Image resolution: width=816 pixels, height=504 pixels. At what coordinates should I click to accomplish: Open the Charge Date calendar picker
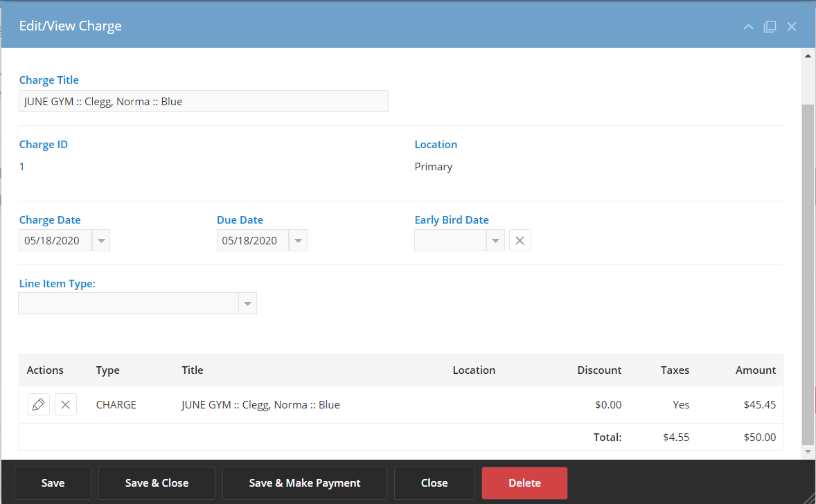point(101,240)
